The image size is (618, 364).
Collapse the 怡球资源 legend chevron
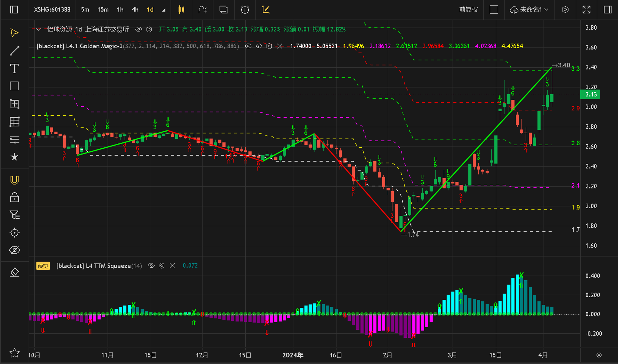tap(39, 29)
